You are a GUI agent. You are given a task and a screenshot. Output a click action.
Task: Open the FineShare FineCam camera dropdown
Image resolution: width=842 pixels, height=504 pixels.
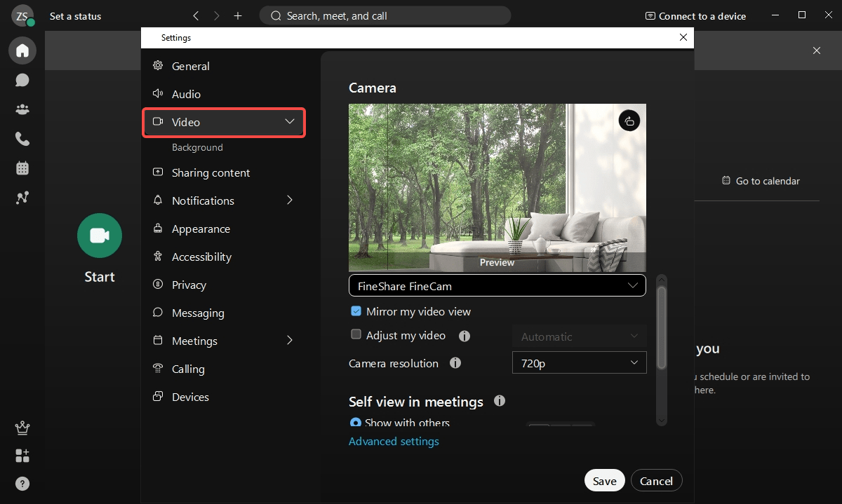pos(497,285)
